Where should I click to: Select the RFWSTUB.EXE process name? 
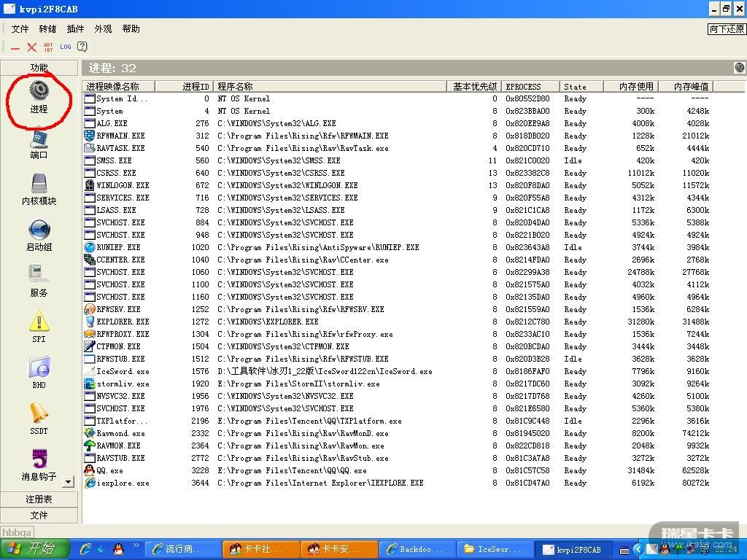(120, 359)
